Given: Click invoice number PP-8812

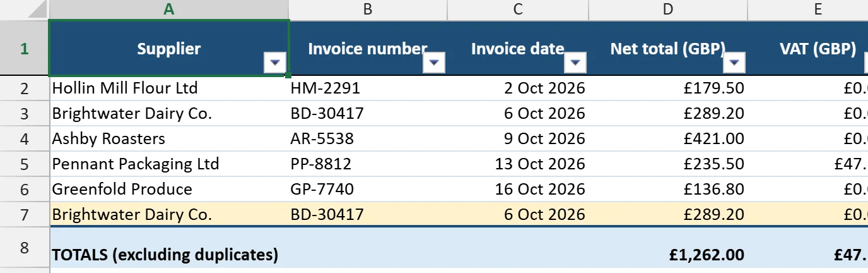Looking at the screenshot, I should (x=368, y=164).
